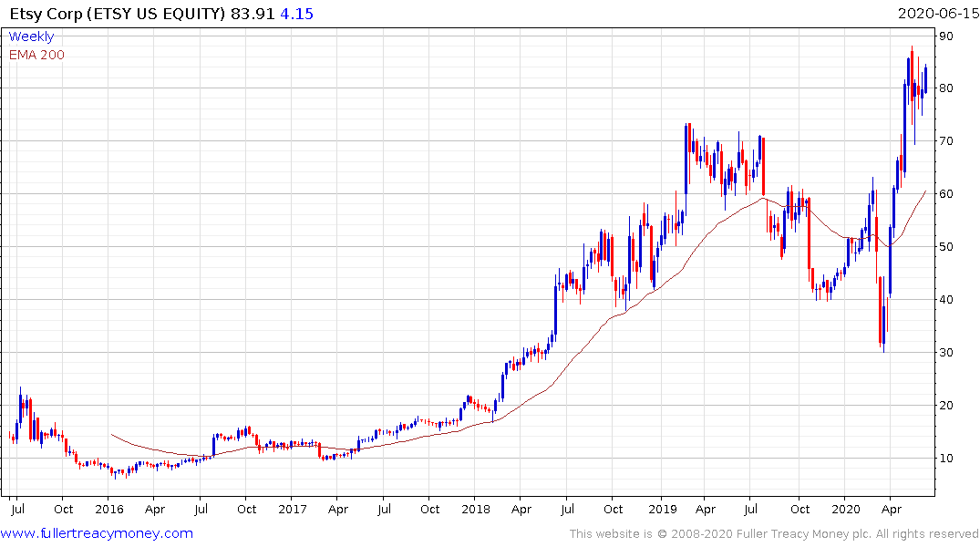This screenshot has height=547, width=980.
Task: Click the 90 price axis label
Action: [946, 36]
